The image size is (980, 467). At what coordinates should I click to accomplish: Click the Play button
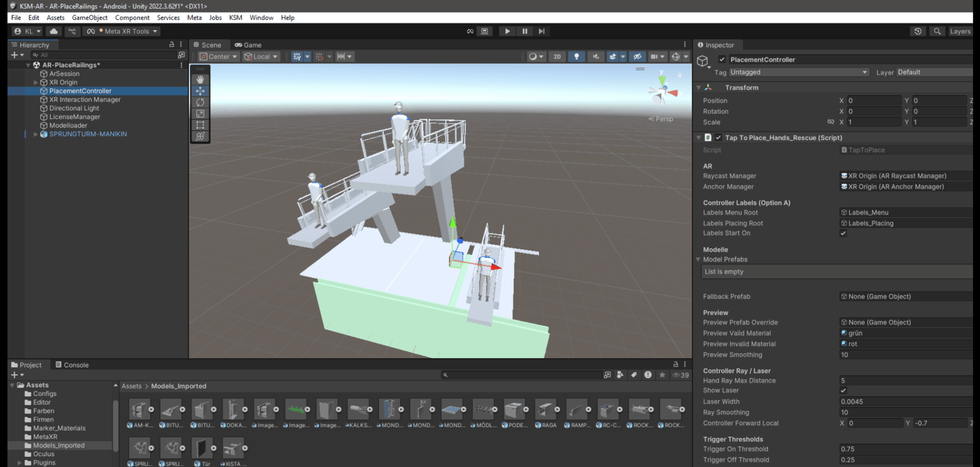(x=507, y=31)
